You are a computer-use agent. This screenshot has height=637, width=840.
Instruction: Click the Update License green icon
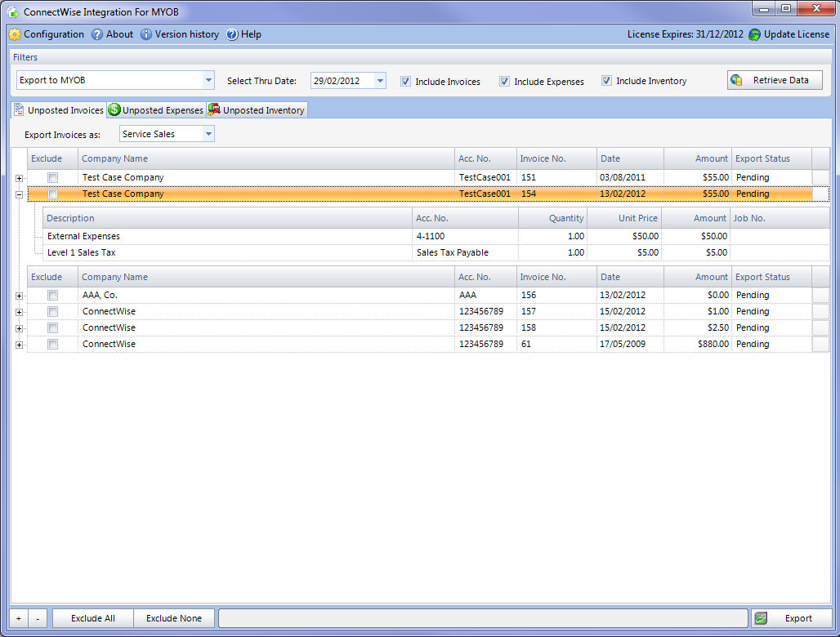(x=755, y=35)
